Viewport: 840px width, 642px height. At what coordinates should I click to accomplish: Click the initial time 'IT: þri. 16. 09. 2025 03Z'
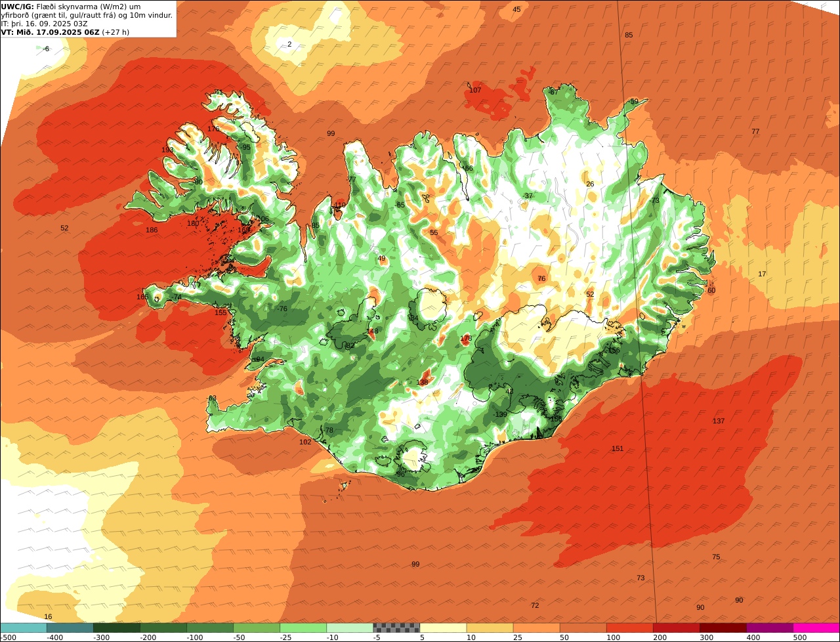coord(45,23)
